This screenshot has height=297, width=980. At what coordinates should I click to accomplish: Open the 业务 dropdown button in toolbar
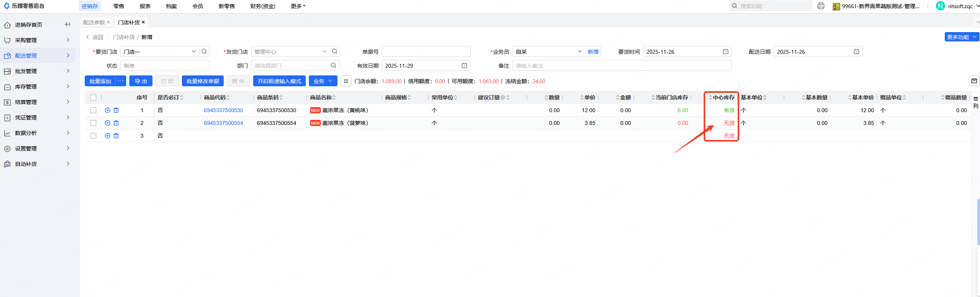point(323,81)
